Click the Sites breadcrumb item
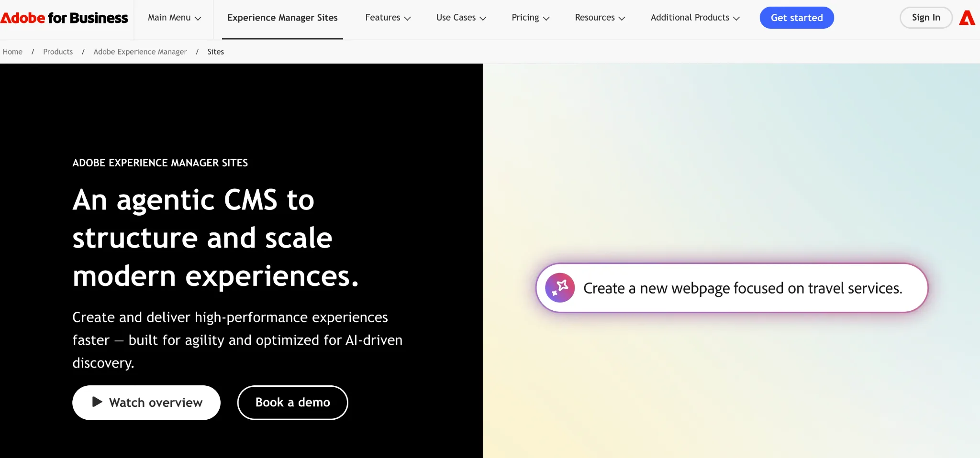980x458 pixels. click(x=215, y=52)
